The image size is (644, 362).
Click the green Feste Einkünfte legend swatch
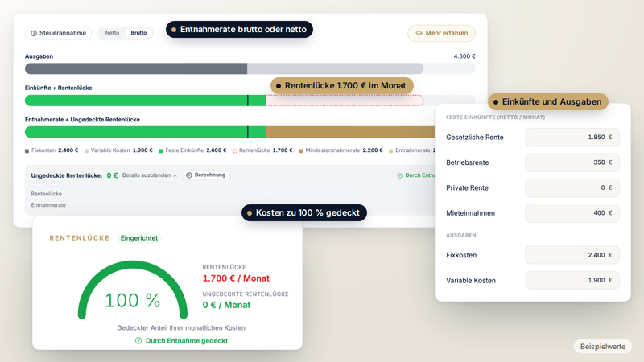pos(161,151)
